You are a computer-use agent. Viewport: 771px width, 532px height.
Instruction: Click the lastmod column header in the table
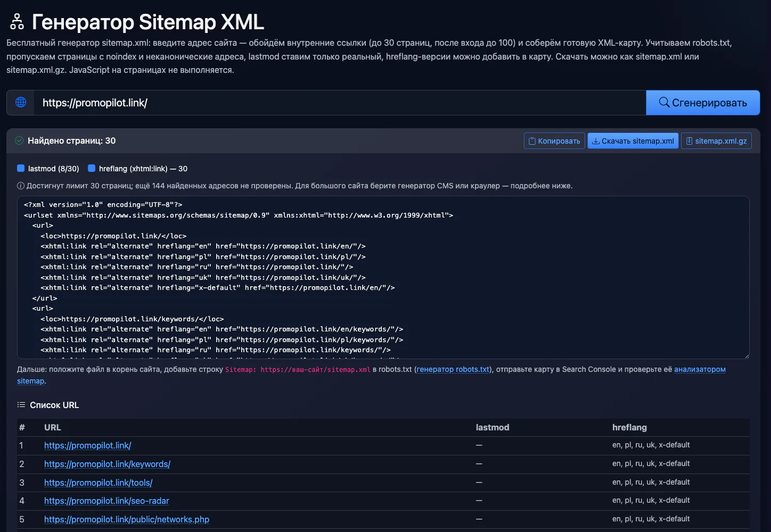tap(493, 427)
